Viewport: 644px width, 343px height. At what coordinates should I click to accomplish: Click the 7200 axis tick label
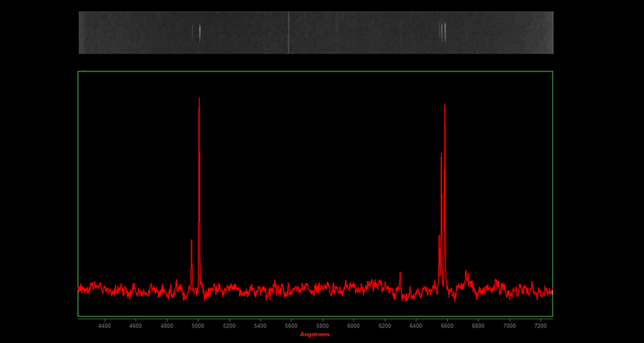pyautogui.click(x=540, y=326)
